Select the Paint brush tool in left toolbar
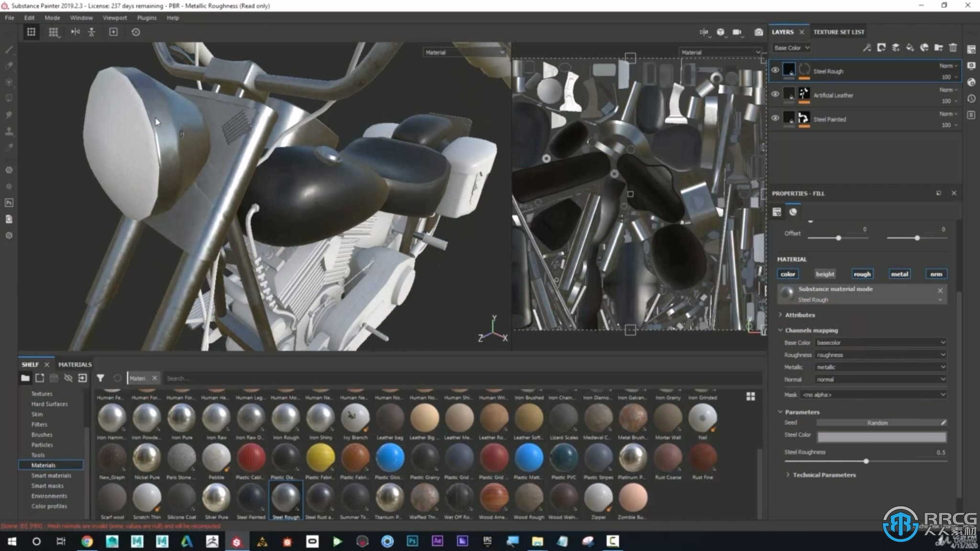Screen dimensions: 980x551 (x=9, y=49)
